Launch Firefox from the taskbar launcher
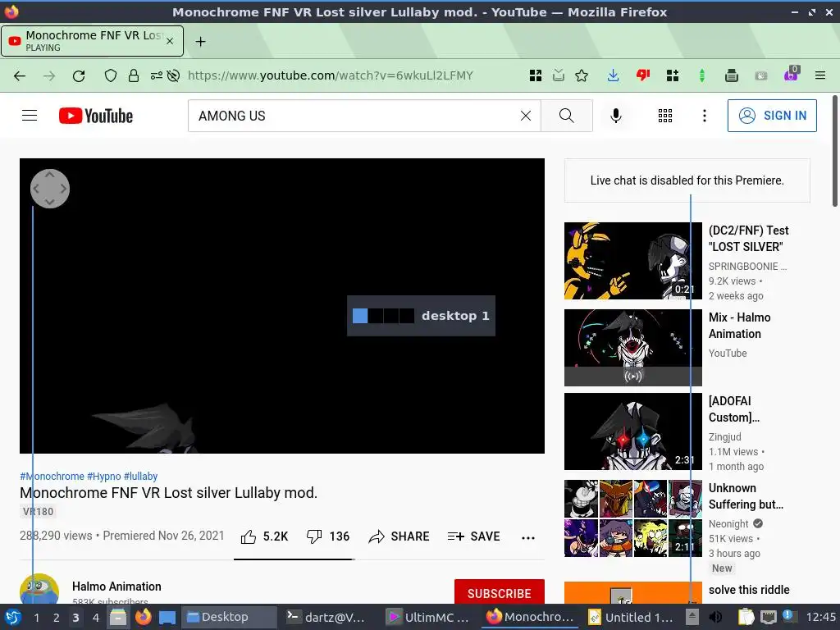Screen dimensions: 840x630 pos(143,617)
